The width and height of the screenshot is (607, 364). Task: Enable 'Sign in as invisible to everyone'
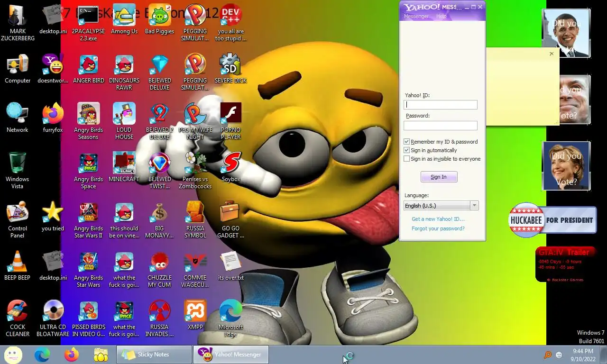click(406, 159)
